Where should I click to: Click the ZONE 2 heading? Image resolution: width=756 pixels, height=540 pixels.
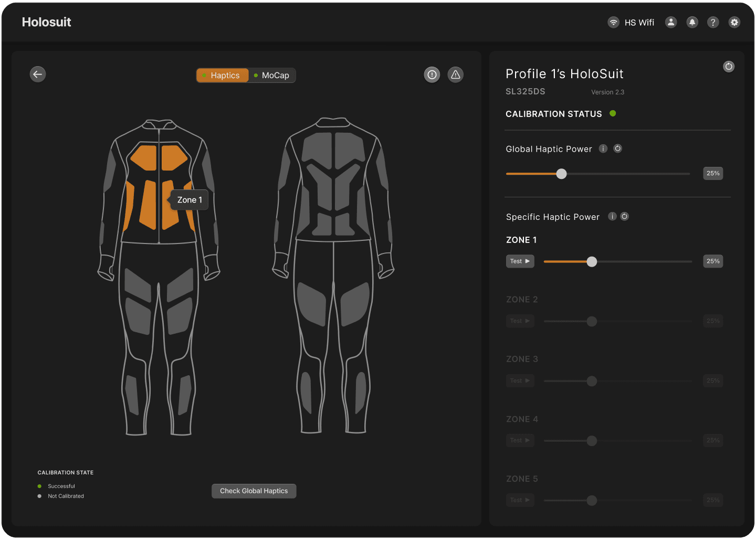(522, 300)
